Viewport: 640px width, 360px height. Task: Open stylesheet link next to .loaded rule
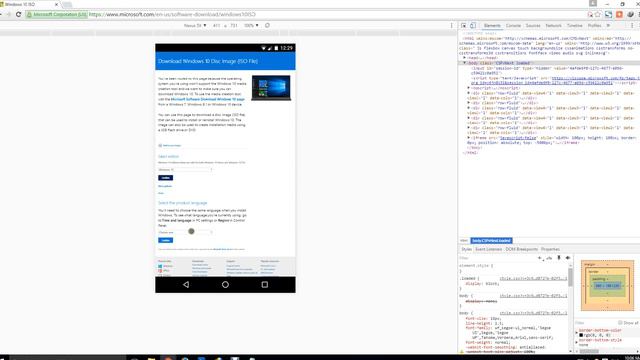click(x=533, y=278)
